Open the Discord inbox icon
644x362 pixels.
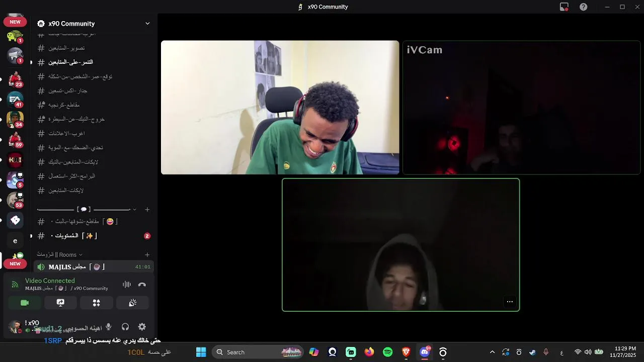coord(564,7)
